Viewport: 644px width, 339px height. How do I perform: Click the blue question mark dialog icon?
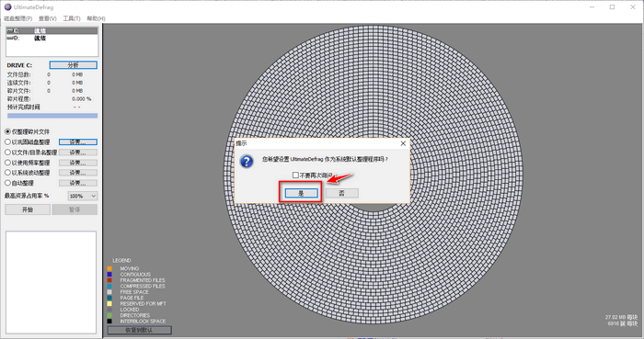pyautogui.click(x=247, y=161)
